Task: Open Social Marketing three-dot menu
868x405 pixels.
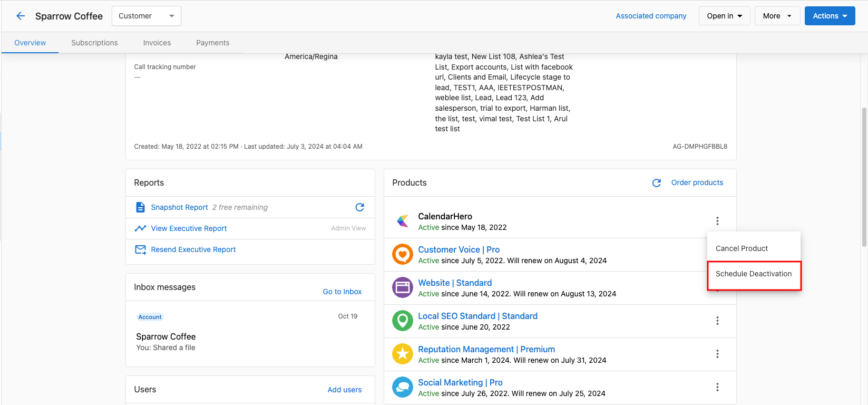Action: click(x=717, y=387)
